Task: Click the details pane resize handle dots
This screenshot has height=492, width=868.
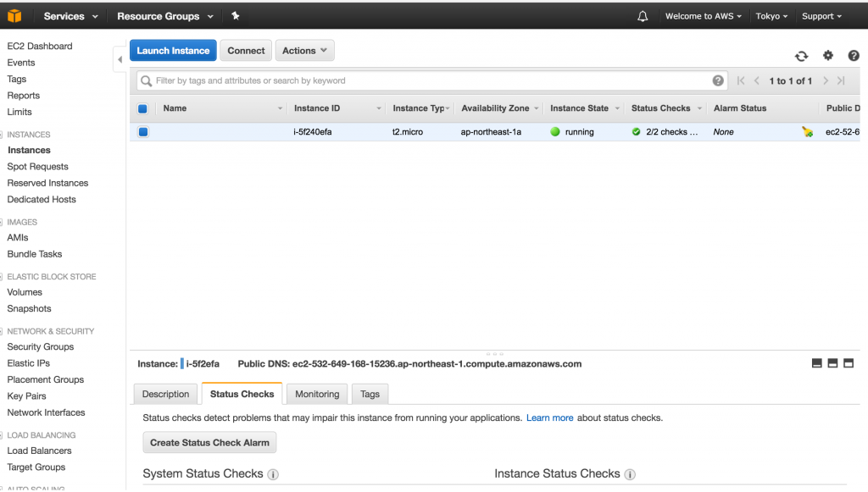Action: (x=495, y=354)
